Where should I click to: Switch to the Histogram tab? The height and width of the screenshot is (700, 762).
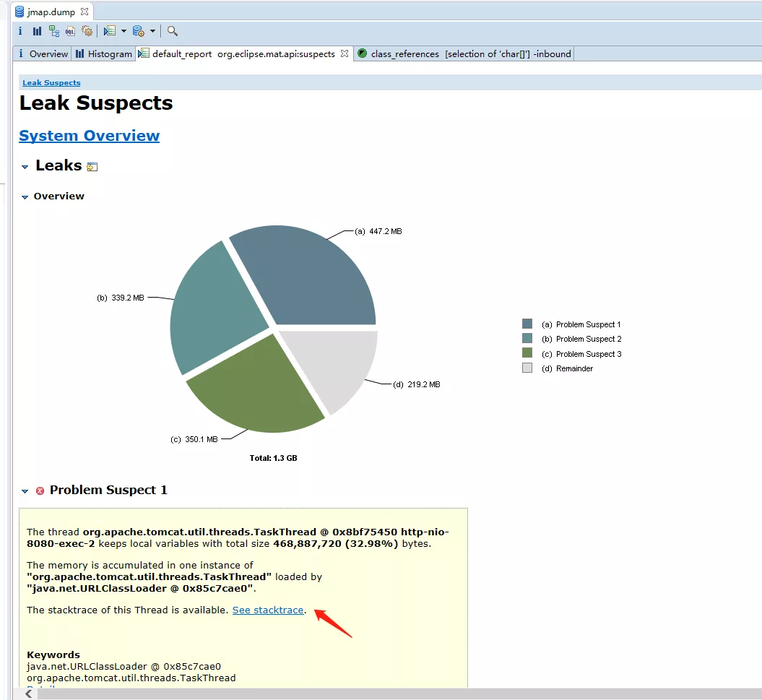[x=104, y=53]
